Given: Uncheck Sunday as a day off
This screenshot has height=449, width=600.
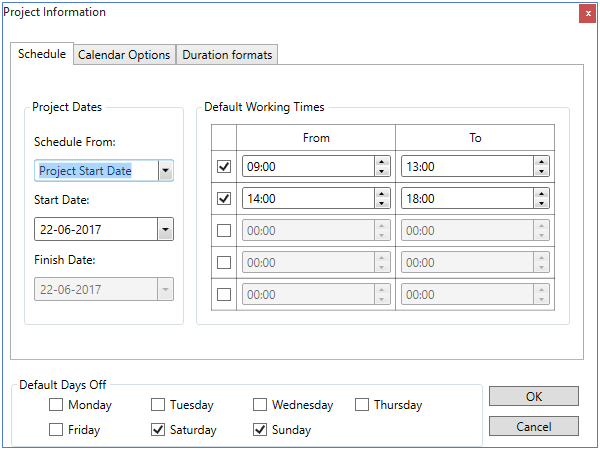Looking at the screenshot, I should coord(260,430).
